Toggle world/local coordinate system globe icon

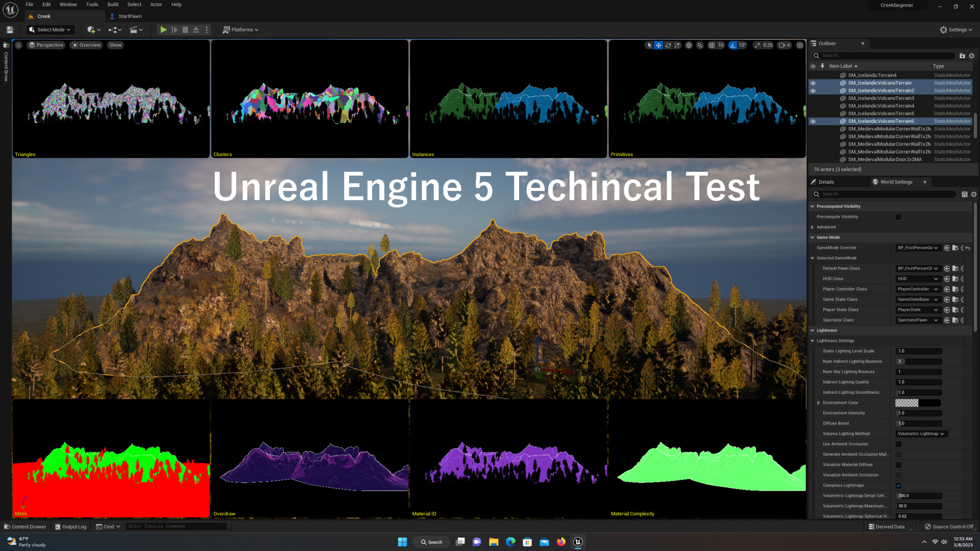689,45
